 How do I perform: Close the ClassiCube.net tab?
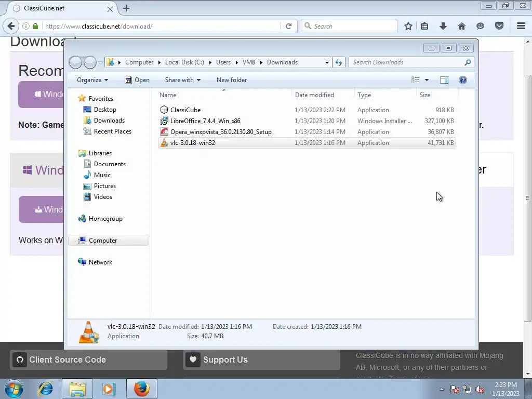pos(110,9)
